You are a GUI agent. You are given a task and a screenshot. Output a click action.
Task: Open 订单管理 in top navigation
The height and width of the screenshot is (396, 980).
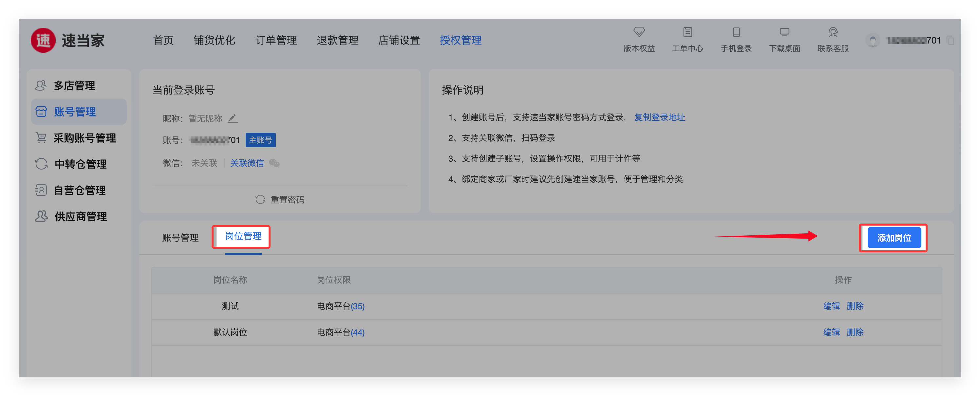276,40
